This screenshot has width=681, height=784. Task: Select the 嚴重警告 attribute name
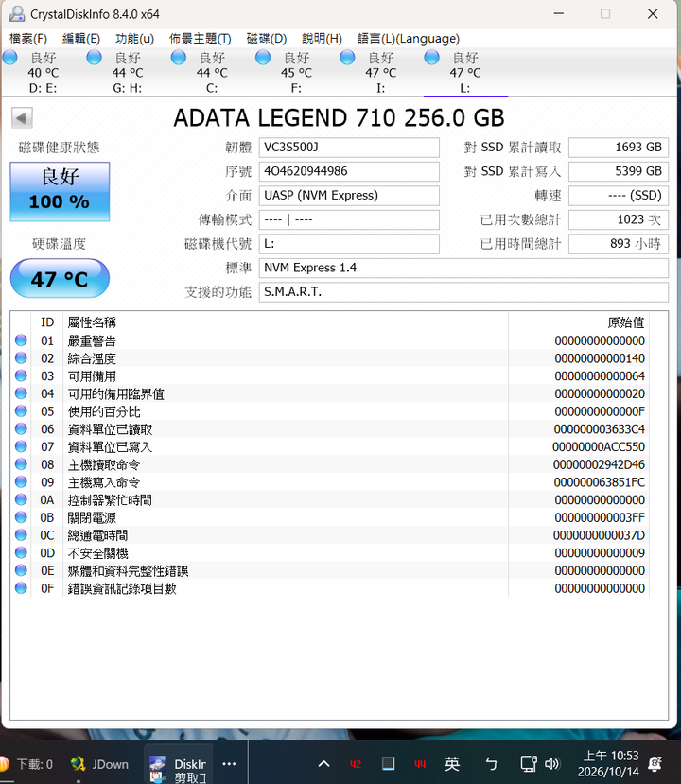[x=92, y=341]
